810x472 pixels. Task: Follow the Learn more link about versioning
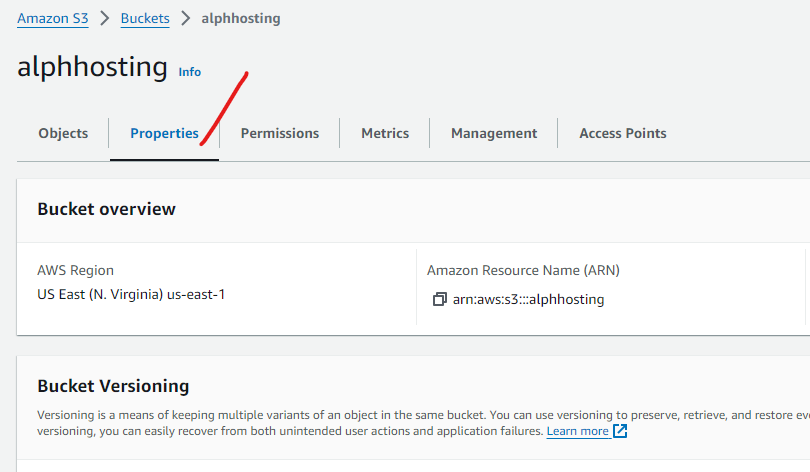578,431
